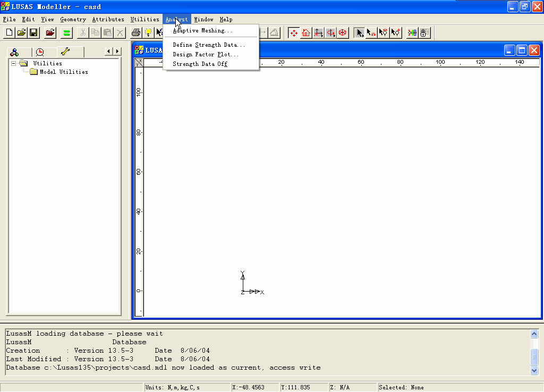Open the Edit menu
Viewport: 544px width, 392px height.
pyautogui.click(x=29, y=20)
